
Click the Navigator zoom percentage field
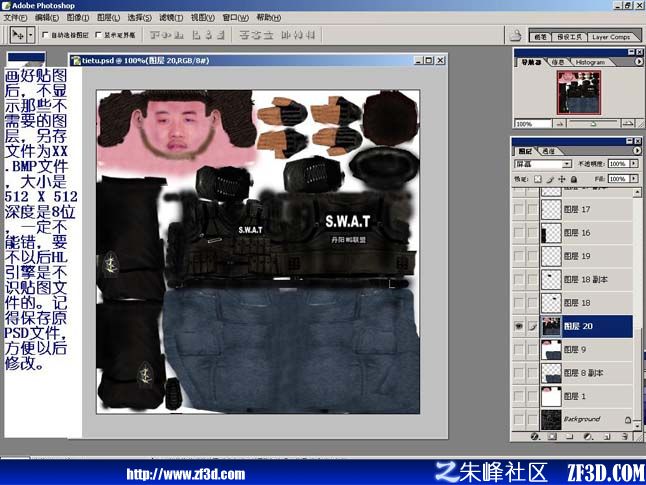pyautogui.click(x=533, y=124)
